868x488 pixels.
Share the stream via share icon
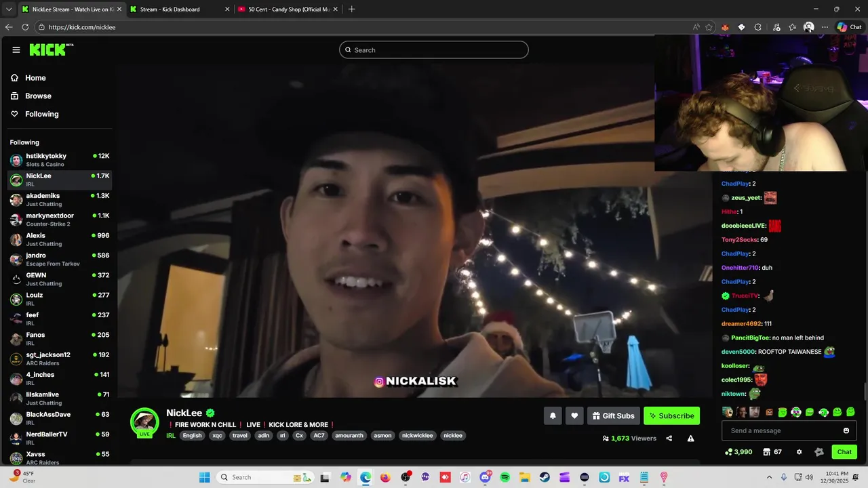(669, 439)
